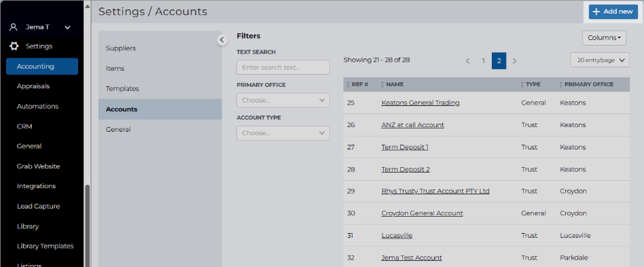Go to CRM settings
This screenshot has width=644, height=267.
[x=24, y=126]
